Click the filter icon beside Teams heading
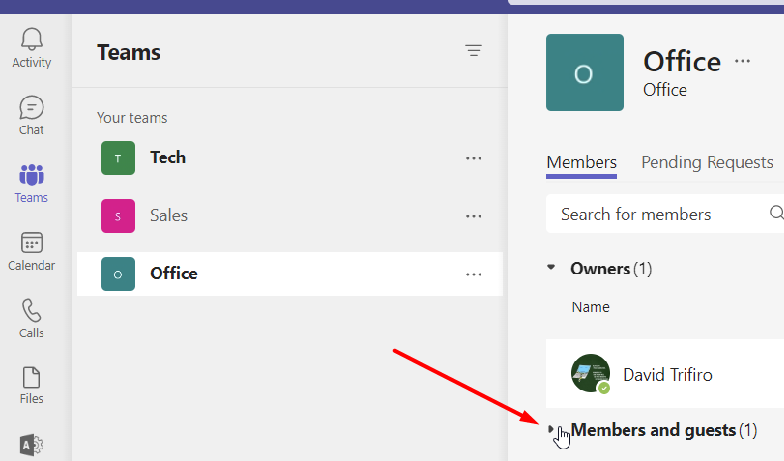This screenshot has height=461, width=784. (474, 50)
